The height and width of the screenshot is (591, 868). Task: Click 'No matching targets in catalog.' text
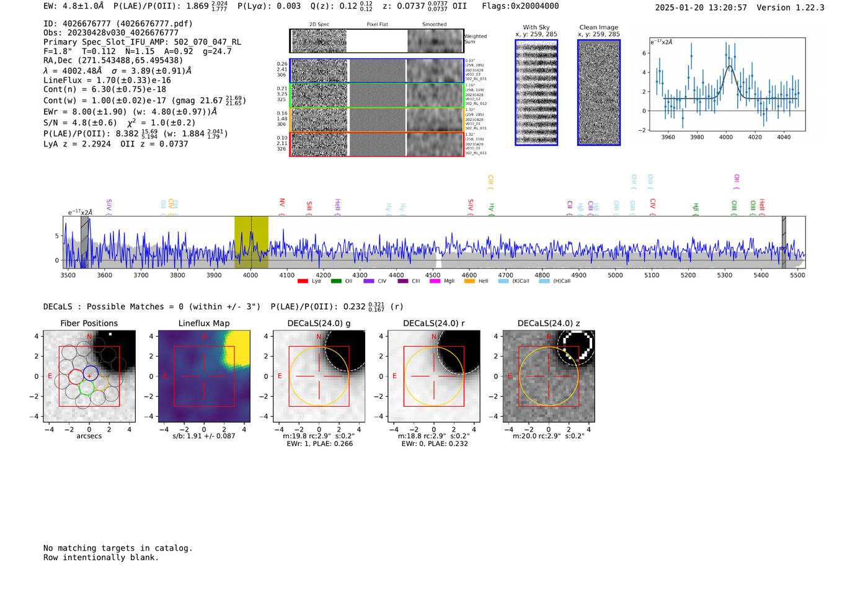pyautogui.click(x=118, y=548)
